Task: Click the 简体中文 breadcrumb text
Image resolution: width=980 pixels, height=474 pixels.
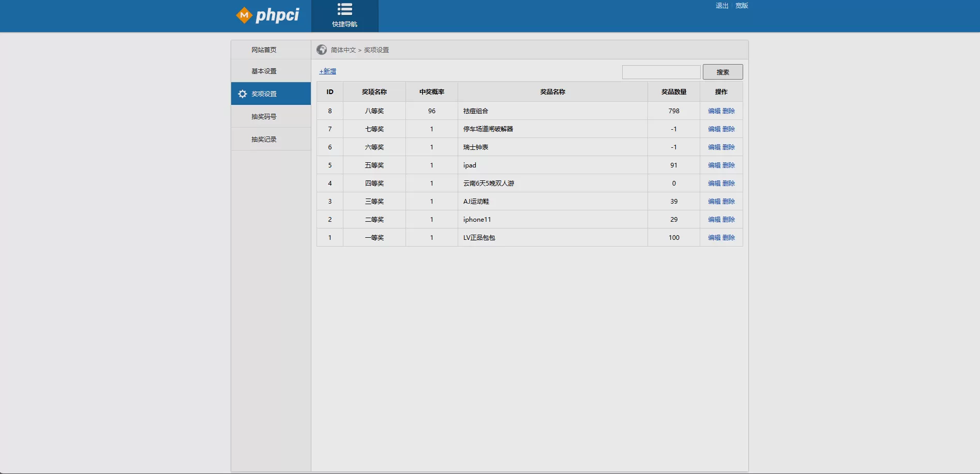Action: pyautogui.click(x=343, y=50)
